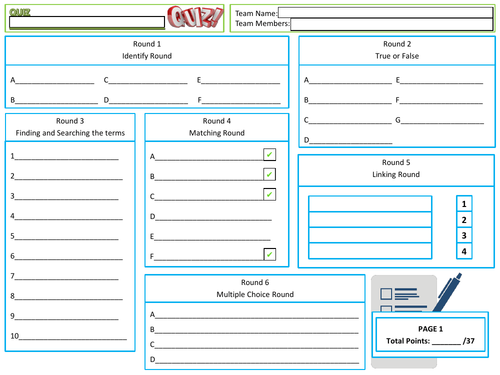Click the Round 6 Multiple Choice header
Screen dimensions: 500x375
point(255,289)
